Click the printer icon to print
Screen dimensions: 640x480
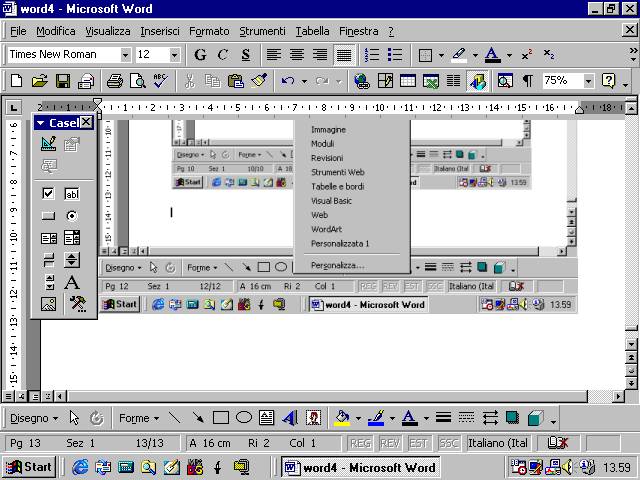[x=115, y=81]
